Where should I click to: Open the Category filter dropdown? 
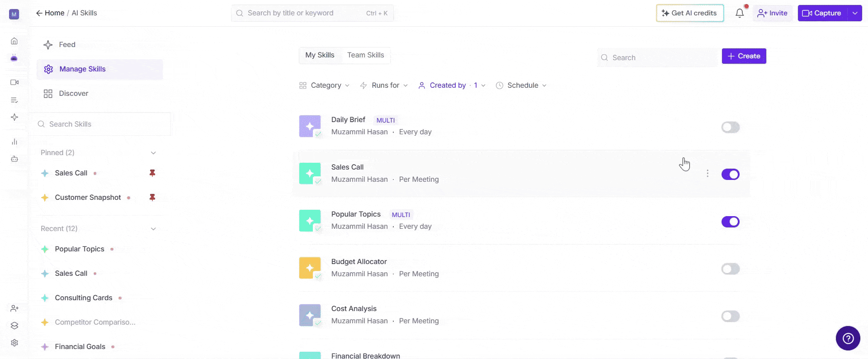coord(324,85)
